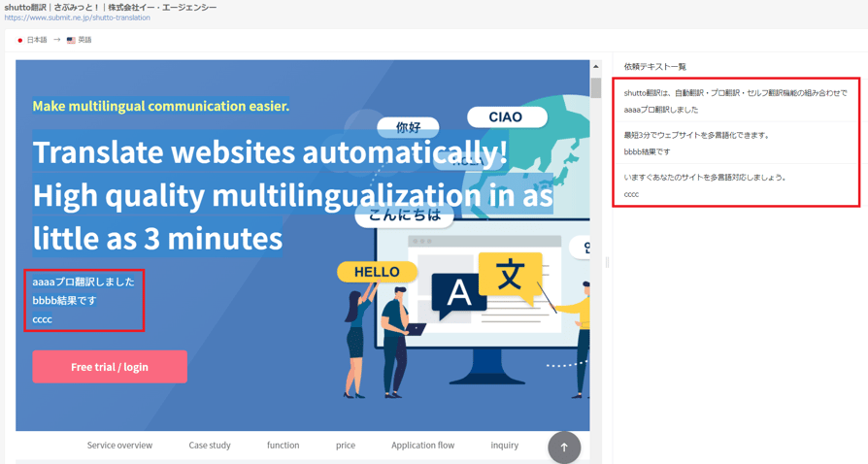Image resolution: width=868 pixels, height=464 pixels.
Task: Click the preview scrollbar up arrow
Action: 595,66
